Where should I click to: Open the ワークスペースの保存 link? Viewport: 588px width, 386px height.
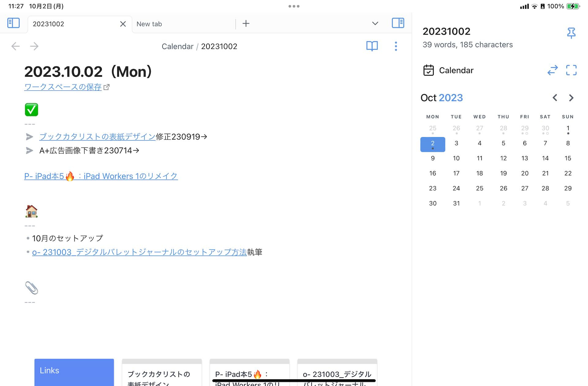point(63,87)
